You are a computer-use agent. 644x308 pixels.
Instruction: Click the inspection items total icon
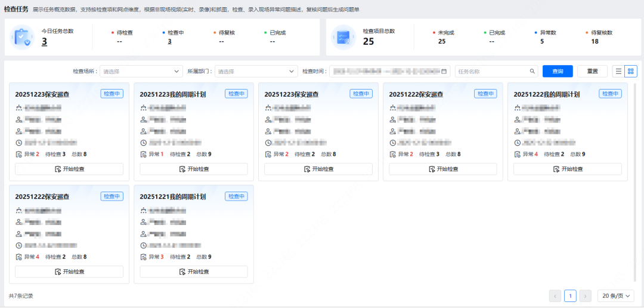tap(345, 37)
